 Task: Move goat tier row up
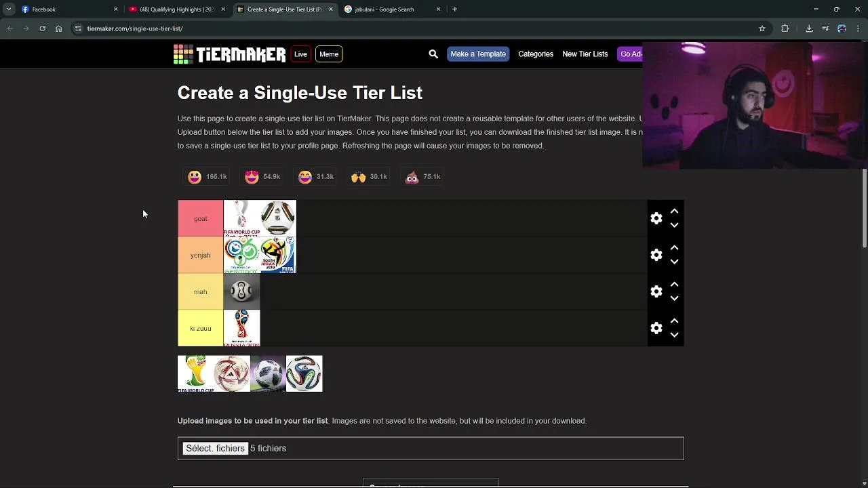[674, 211]
